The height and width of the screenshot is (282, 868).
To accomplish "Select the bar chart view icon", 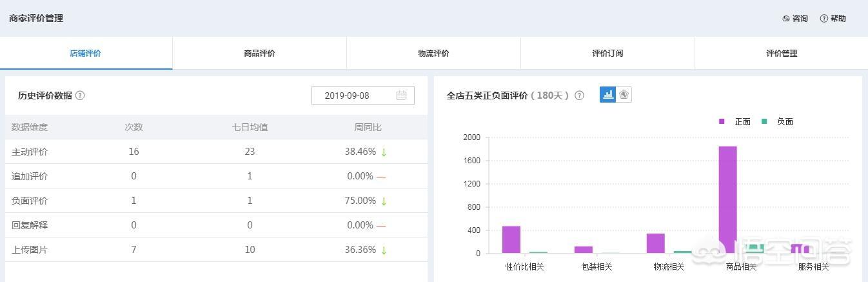I will tap(607, 95).
